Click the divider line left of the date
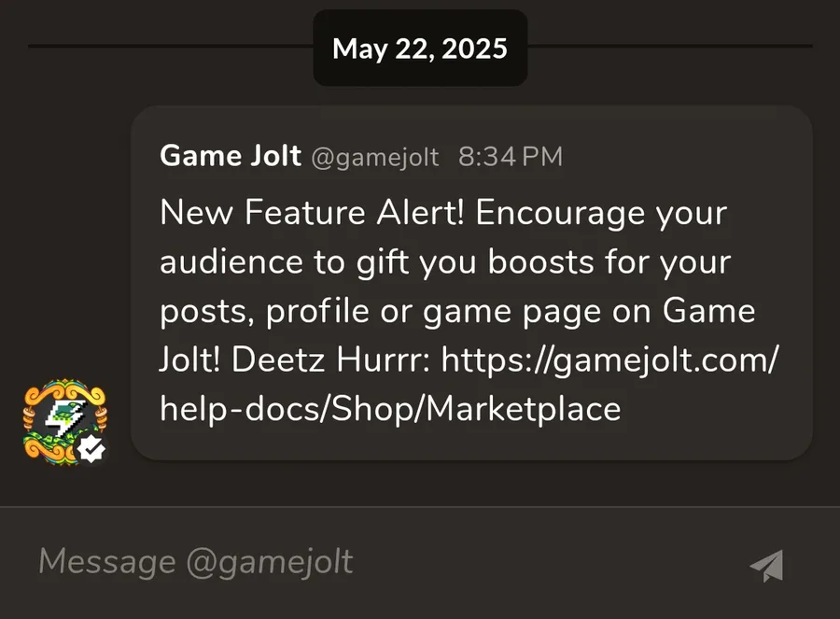The image size is (840, 619). pyautogui.click(x=171, y=47)
